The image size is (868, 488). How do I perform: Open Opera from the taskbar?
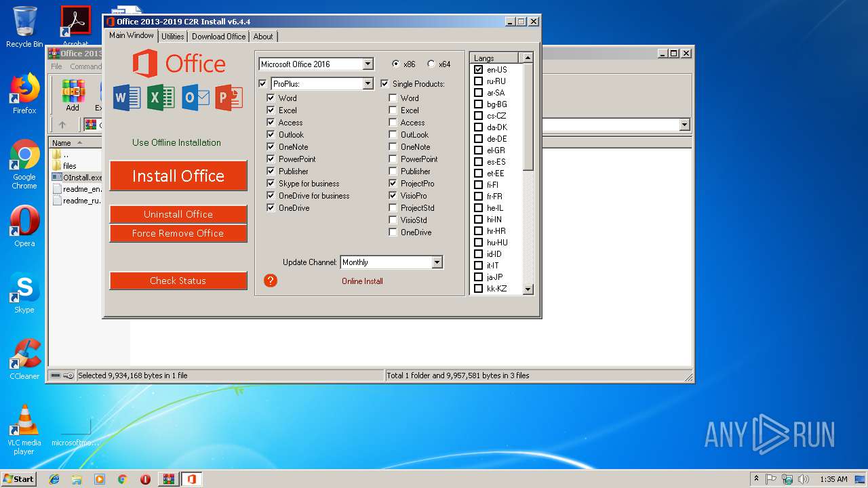(x=145, y=479)
